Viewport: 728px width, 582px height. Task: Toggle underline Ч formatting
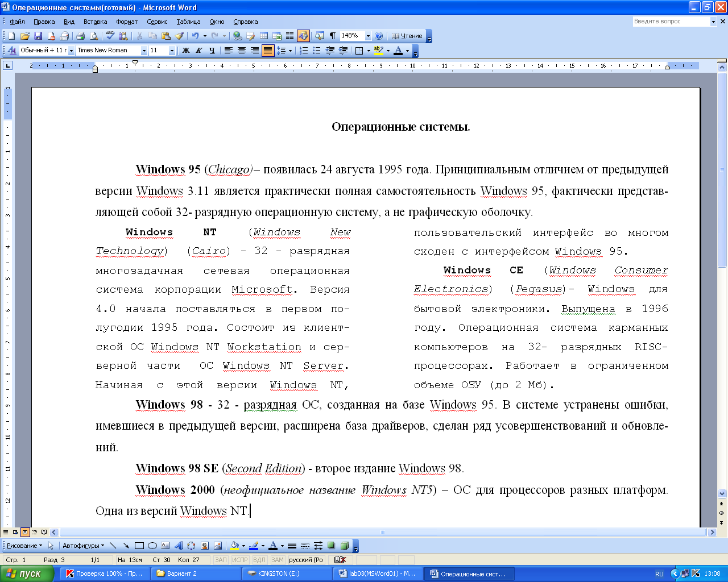click(x=212, y=51)
